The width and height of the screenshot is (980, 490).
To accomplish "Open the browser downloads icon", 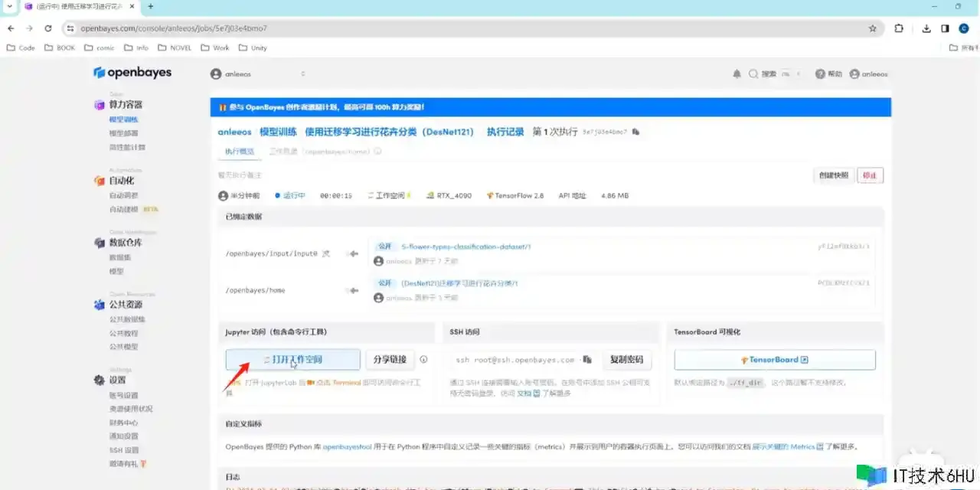I will pos(926,28).
